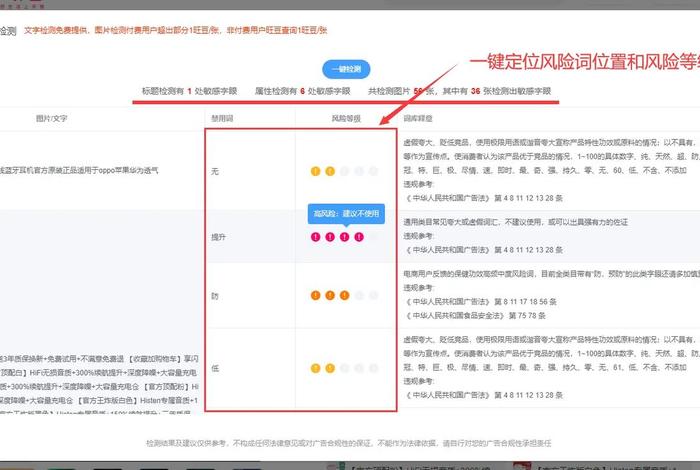Click the 词库释意 column header

click(x=418, y=118)
